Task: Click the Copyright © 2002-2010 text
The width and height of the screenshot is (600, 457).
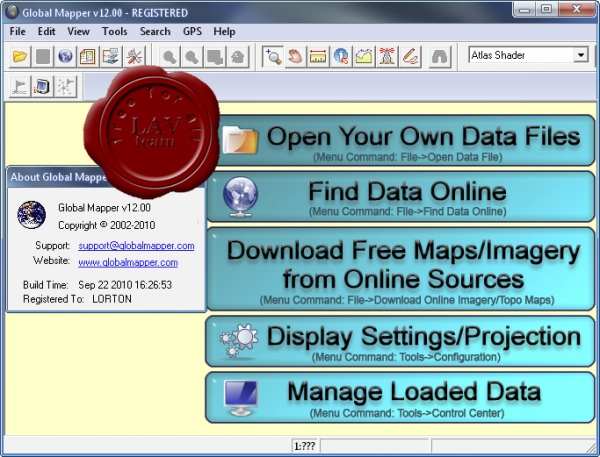Action: pos(106,225)
